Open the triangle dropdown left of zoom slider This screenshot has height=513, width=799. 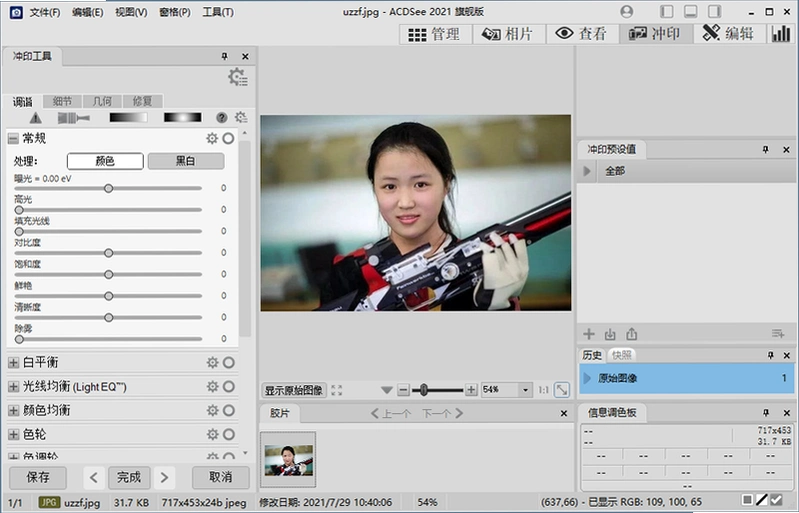[387, 390]
